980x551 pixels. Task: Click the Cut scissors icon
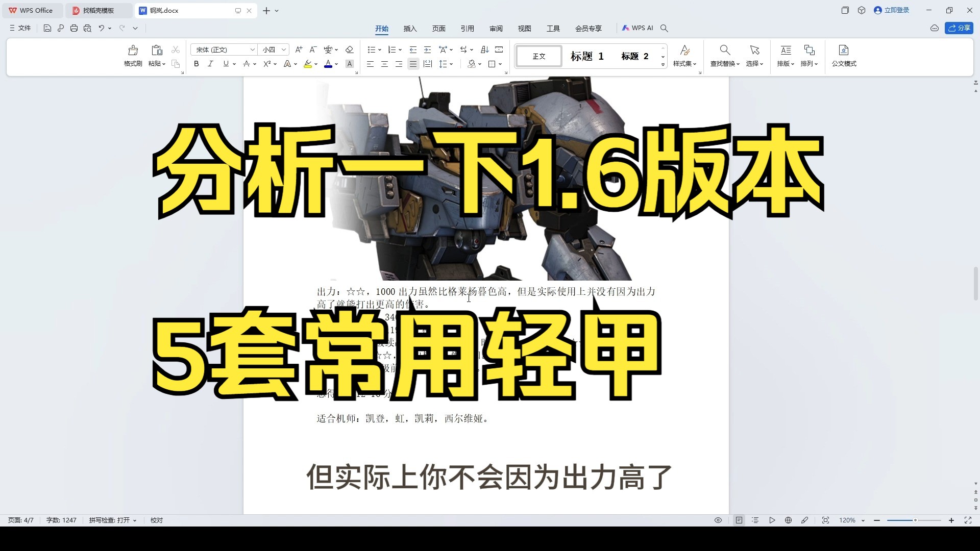[176, 49]
